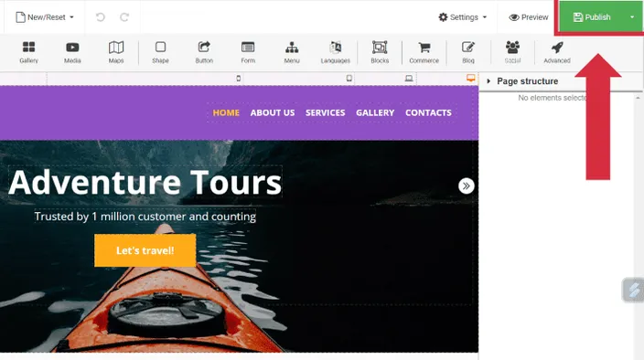The width and height of the screenshot is (644, 360).
Task: Click the Publish button
Action: (x=592, y=17)
